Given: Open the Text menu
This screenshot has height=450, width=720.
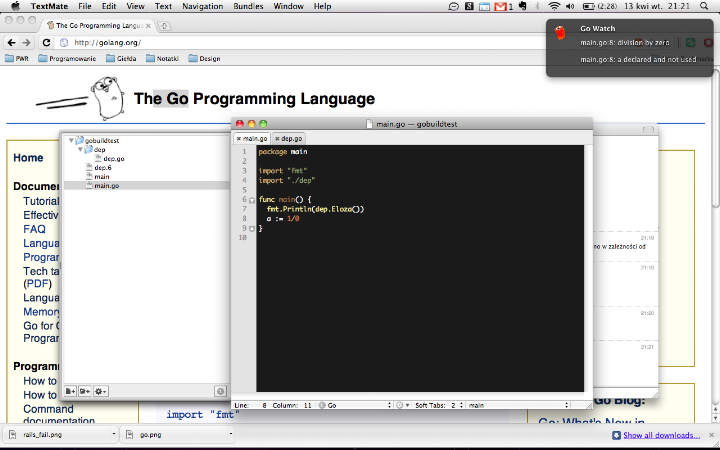Looking at the screenshot, I should (163, 6).
